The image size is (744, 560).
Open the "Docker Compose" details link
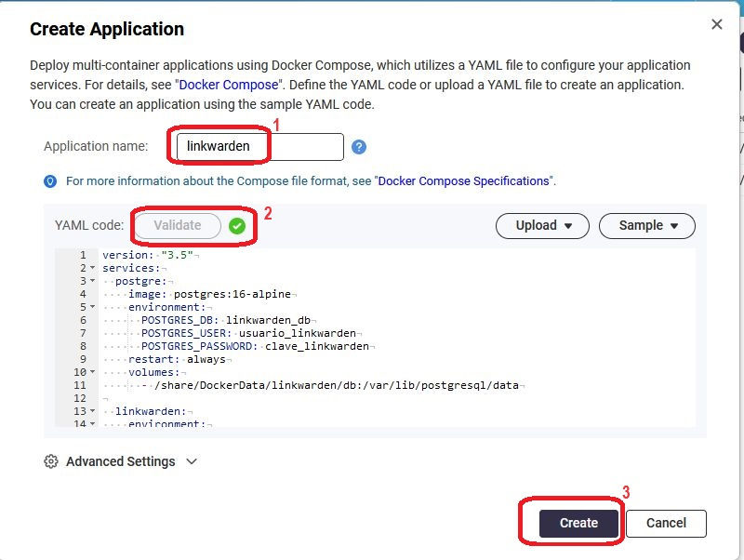coord(228,85)
